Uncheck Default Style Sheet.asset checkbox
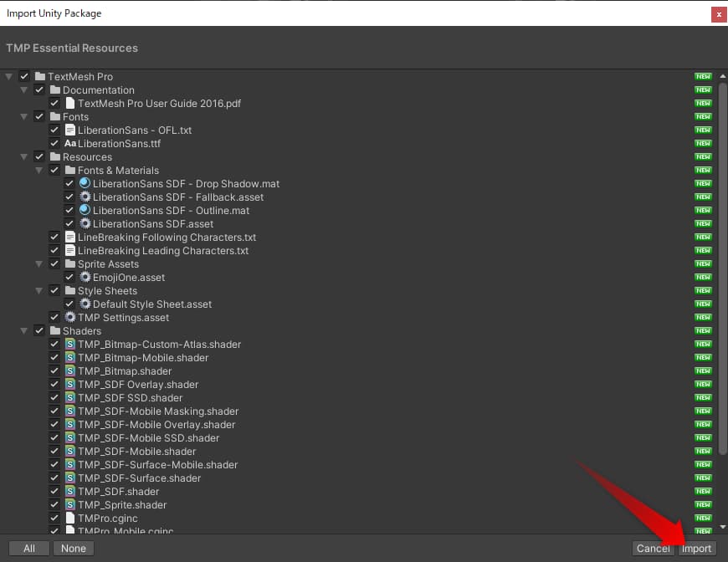 [69, 304]
